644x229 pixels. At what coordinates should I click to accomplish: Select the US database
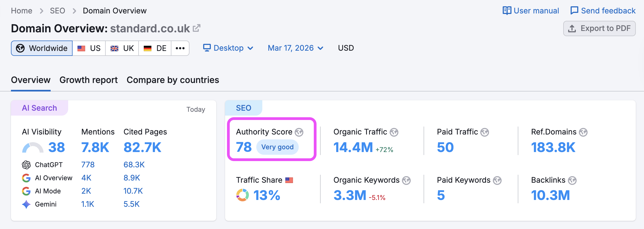point(89,48)
